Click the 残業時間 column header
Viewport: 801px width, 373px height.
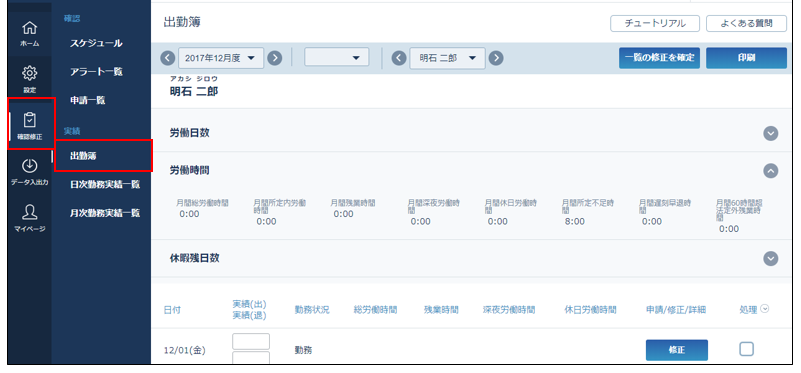[441, 310]
